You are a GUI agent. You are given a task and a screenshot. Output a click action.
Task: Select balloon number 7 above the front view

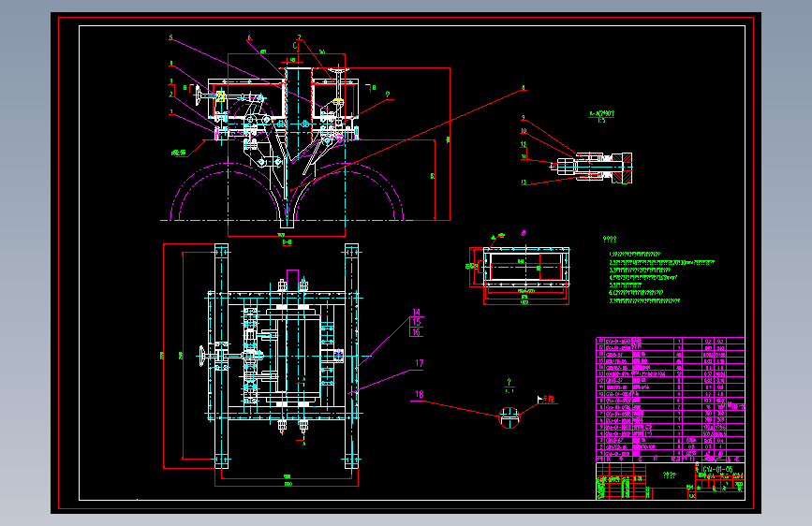[x=299, y=37]
